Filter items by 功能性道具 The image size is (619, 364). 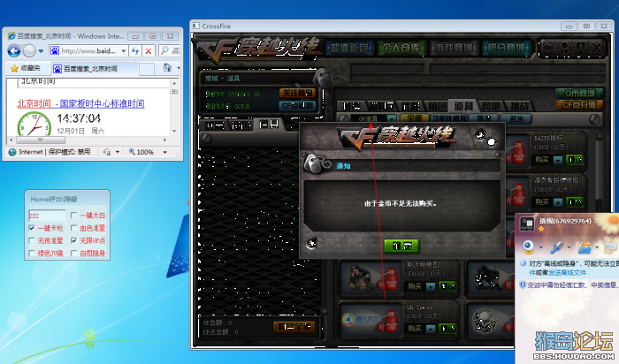point(448,118)
